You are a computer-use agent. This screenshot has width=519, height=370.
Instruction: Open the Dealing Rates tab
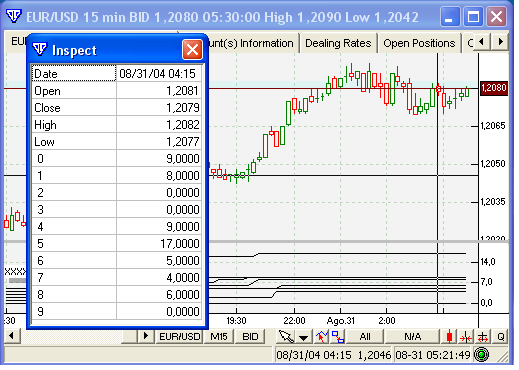pyautogui.click(x=338, y=43)
